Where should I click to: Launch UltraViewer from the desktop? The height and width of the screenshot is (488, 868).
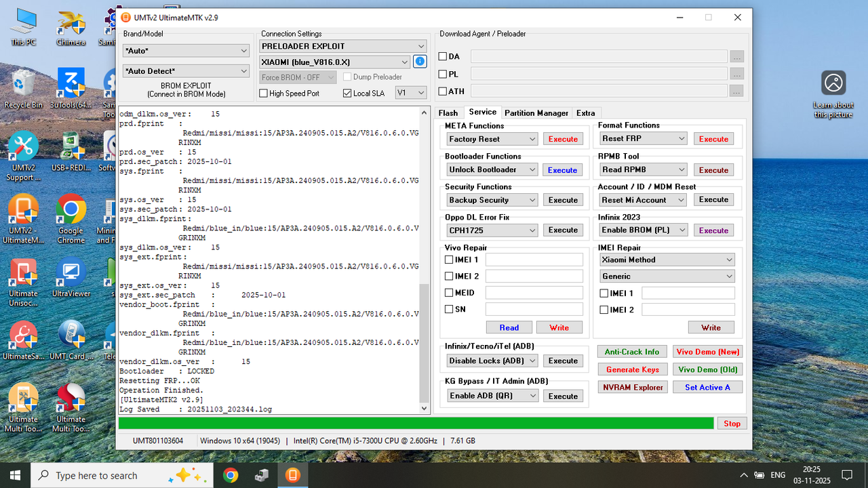tap(71, 274)
